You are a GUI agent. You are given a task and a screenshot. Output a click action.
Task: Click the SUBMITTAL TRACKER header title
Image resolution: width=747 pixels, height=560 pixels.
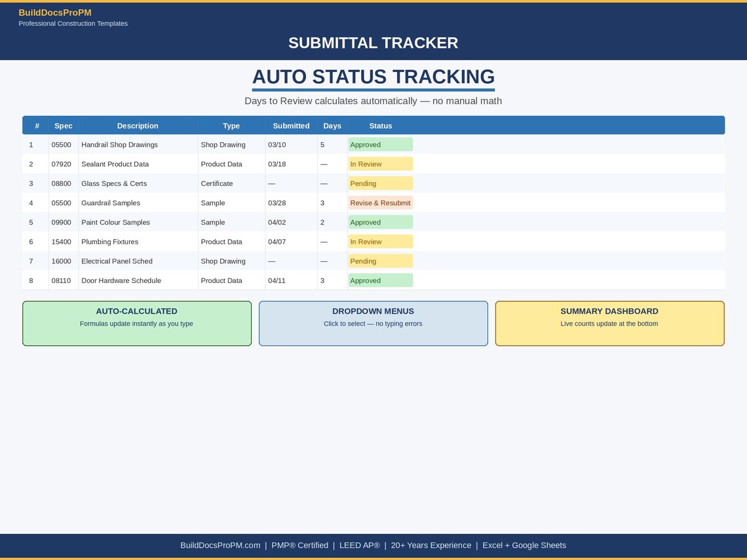[x=373, y=43]
